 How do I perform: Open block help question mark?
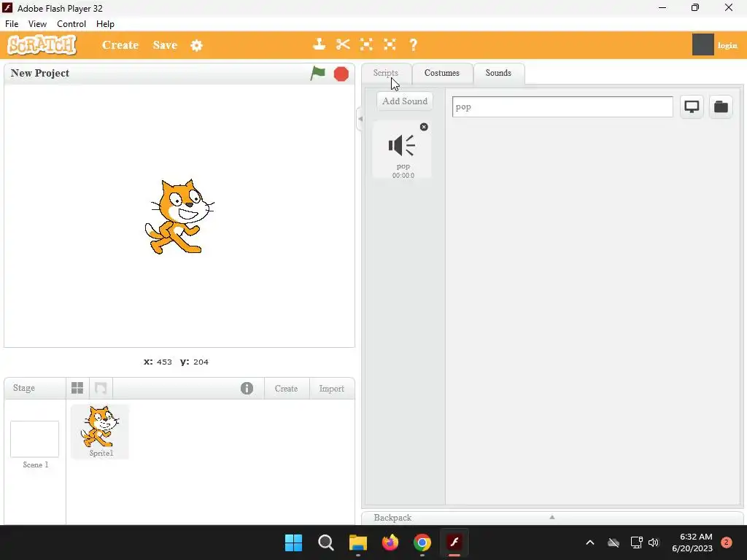[413, 44]
